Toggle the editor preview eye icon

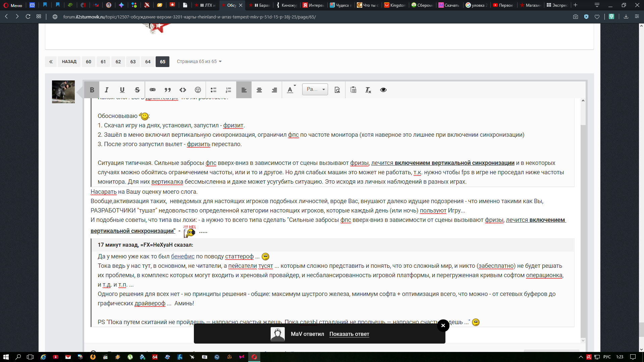pyautogui.click(x=383, y=90)
